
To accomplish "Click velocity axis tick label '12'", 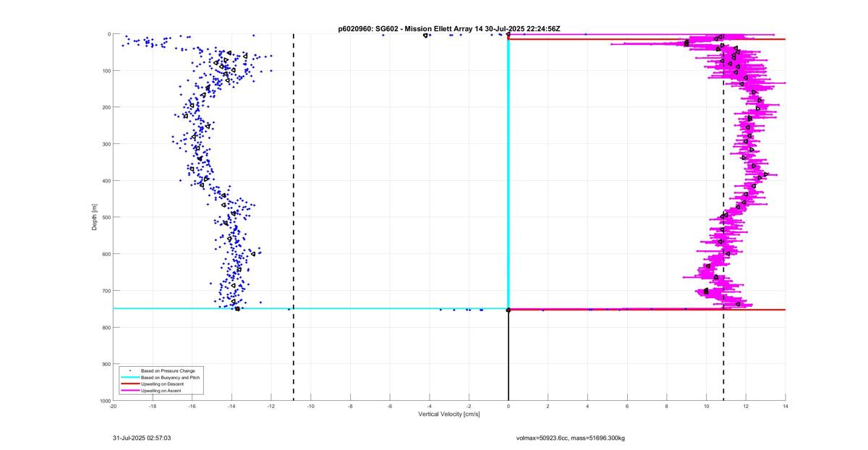I will pyautogui.click(x=746, y=406).
